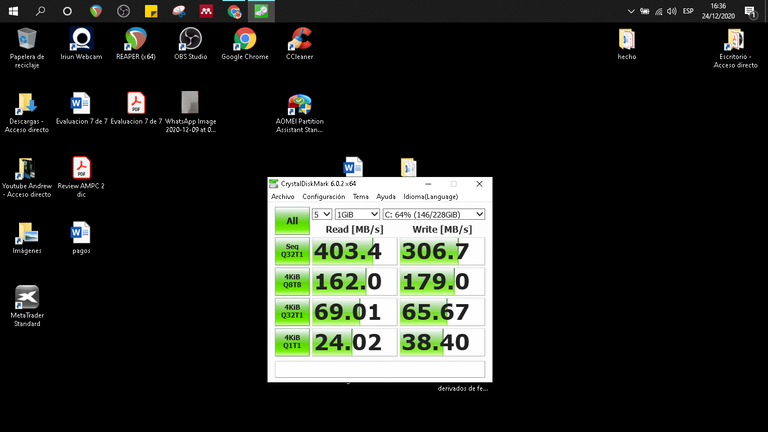This screenshot has height=432, width=768.
Task: Select Evaluacion 7 de 7 PDF file
Action: (136, 108)
